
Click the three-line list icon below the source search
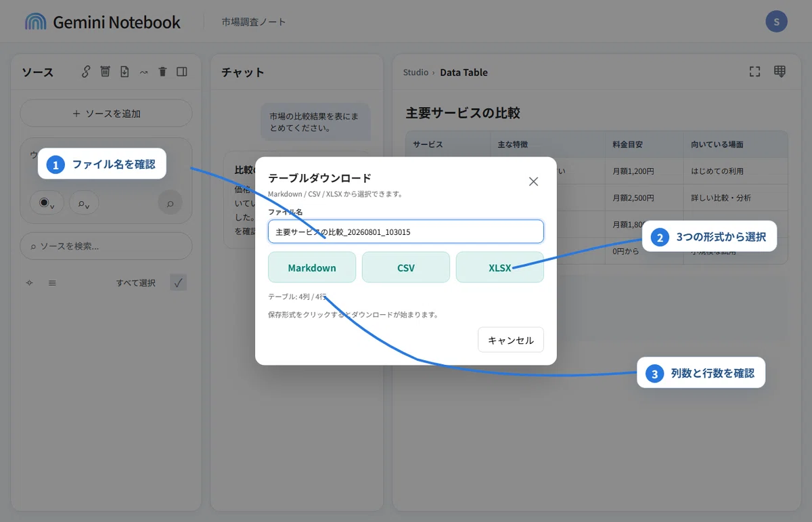click(52, 283)
